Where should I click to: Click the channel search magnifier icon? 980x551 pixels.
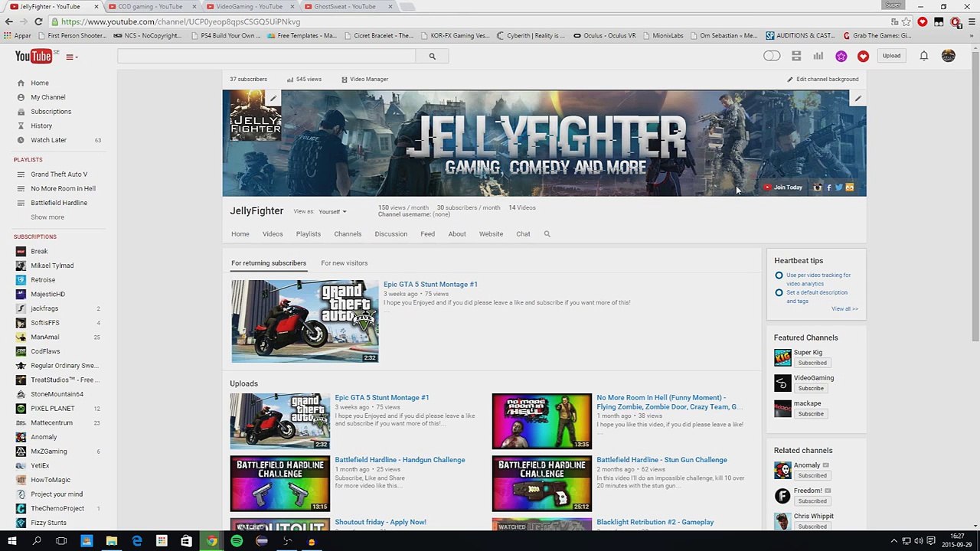click(547, 234)
